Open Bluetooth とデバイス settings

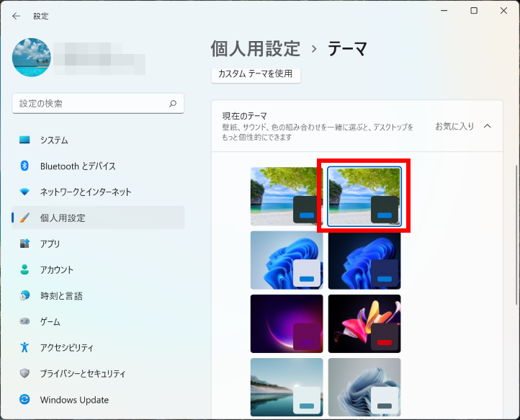98,166
